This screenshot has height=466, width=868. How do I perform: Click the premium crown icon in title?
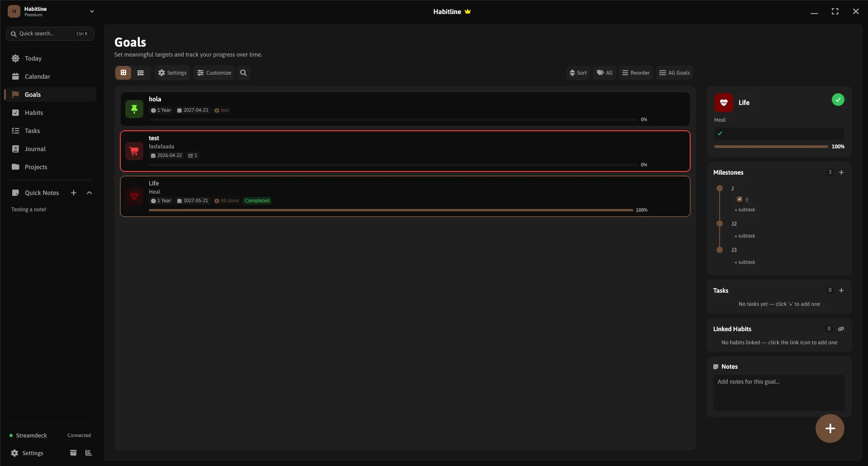coord(468,12)
